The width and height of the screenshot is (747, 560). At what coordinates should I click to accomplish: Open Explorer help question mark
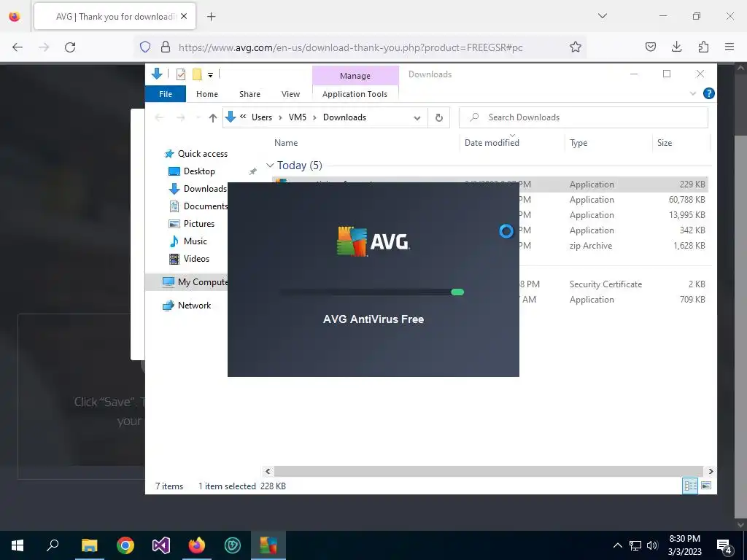tap(708, 93)
